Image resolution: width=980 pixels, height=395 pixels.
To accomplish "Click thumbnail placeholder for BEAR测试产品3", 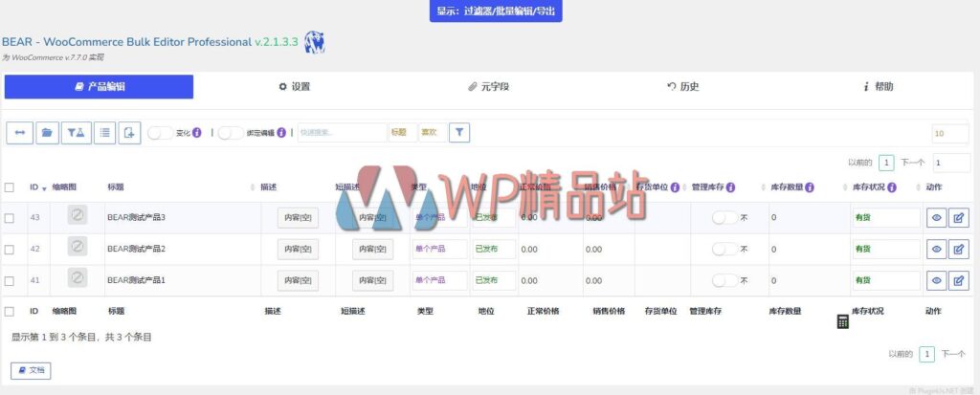I will (78, 215).
